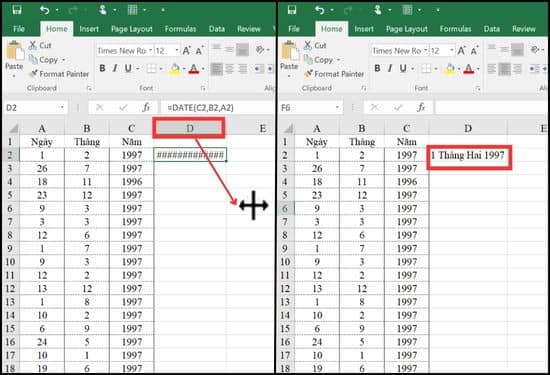Open File tab in left window
This screenshot has height=375, width=550.
click(19, 29)
